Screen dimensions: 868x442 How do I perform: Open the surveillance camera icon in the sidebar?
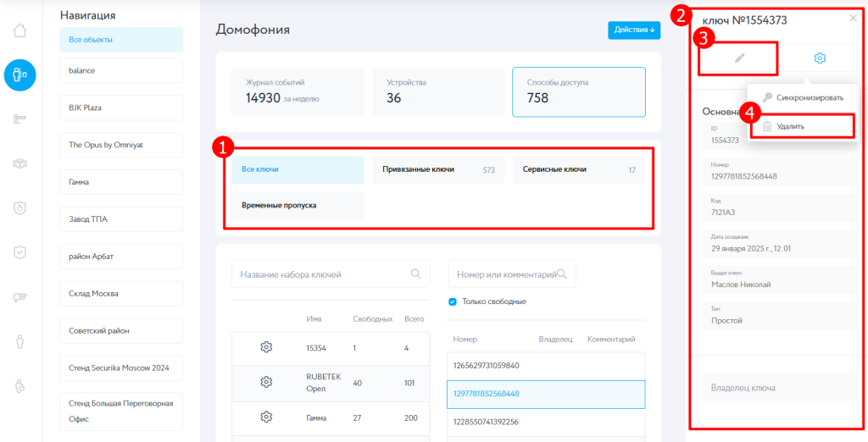click(20, 297)
